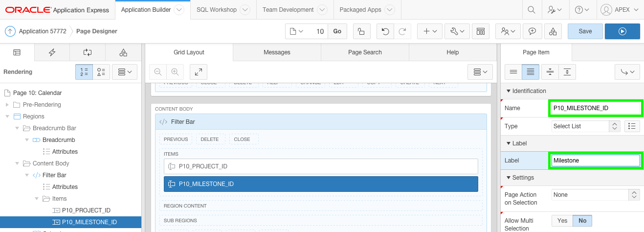Image resolution: width=644 pixels, height=232 pixels.
Task: Undo the last change
Action: [385, 31]
